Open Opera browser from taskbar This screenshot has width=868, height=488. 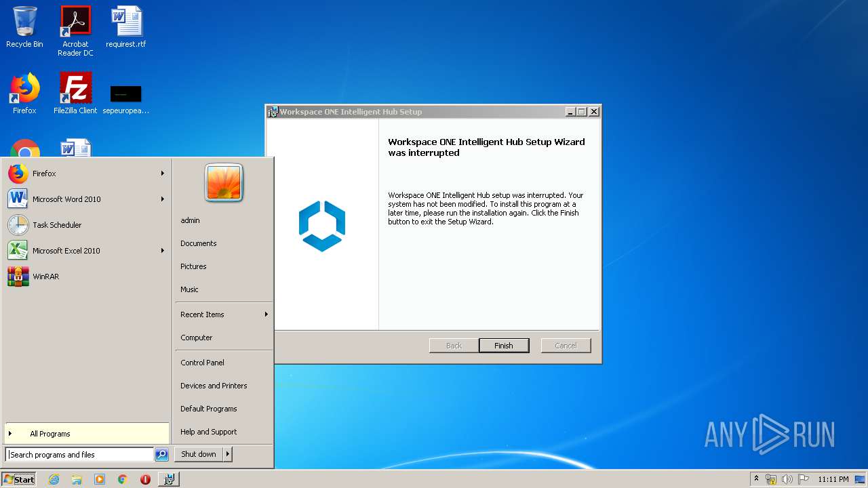point(145,479)
